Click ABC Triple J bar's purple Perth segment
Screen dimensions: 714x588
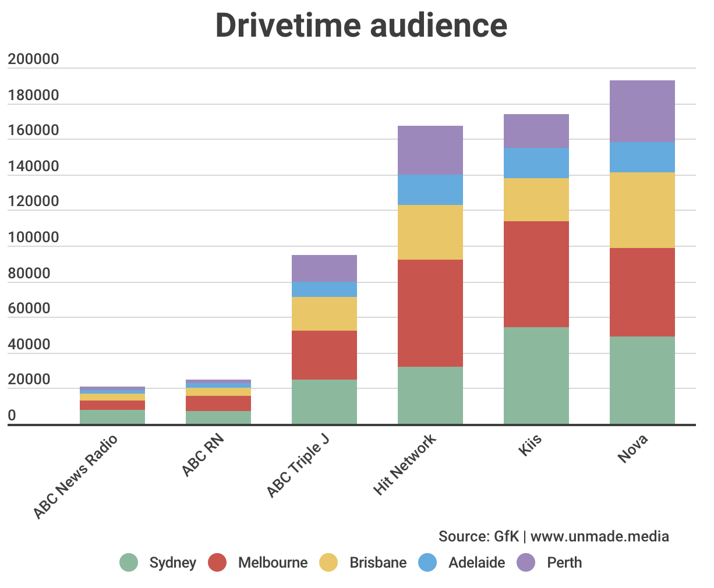(324, 268)
